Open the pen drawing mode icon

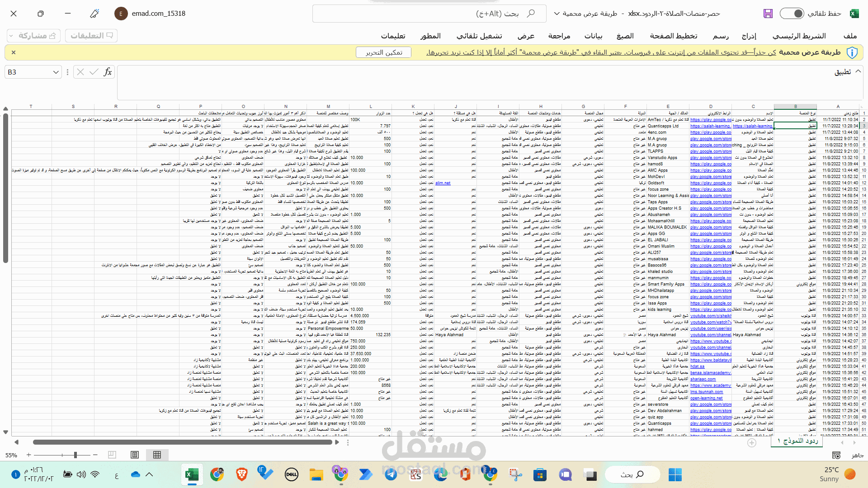coord(94,14)
